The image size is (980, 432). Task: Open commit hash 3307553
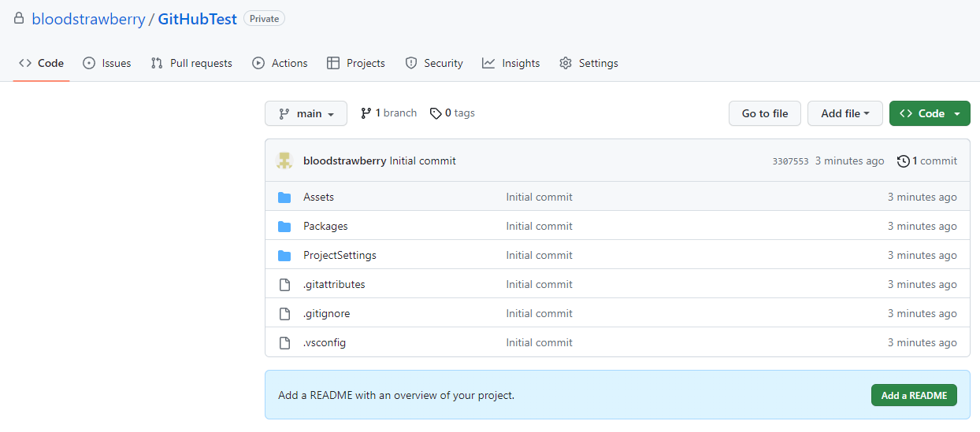point(790,161)
